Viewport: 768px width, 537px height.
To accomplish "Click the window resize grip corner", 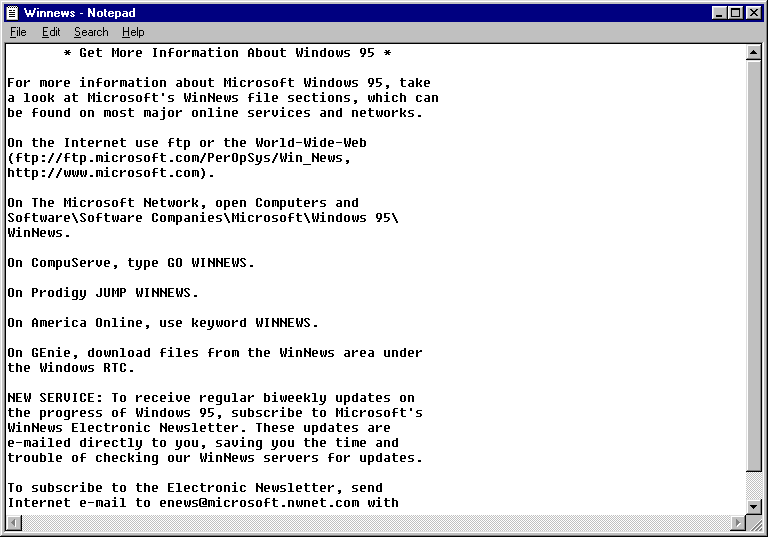I will coord(754,523).
